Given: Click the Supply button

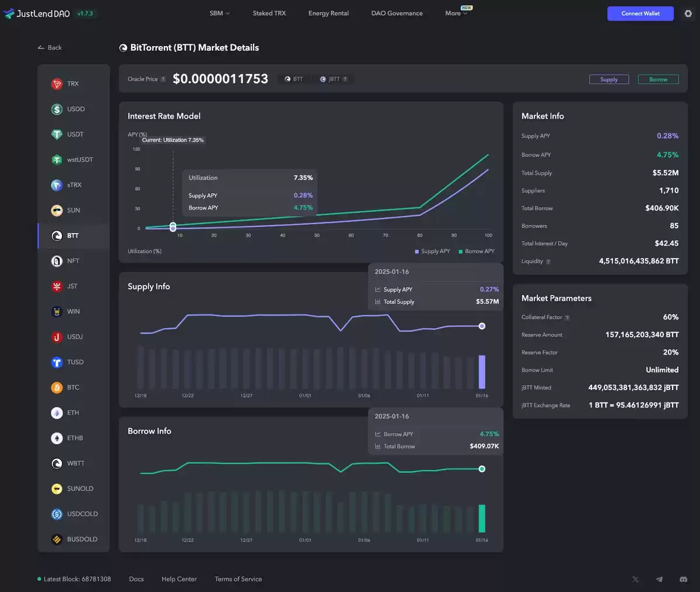Looking at the screenshot, I should click(x=609, y=79).
